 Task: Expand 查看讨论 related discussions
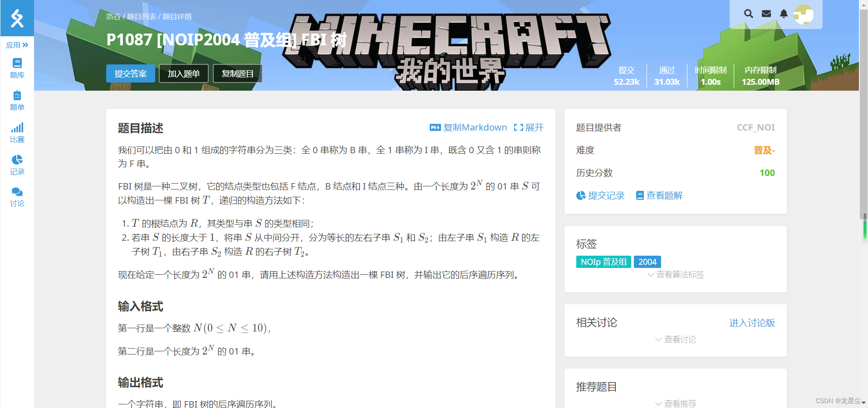click(x=676, y=339)
